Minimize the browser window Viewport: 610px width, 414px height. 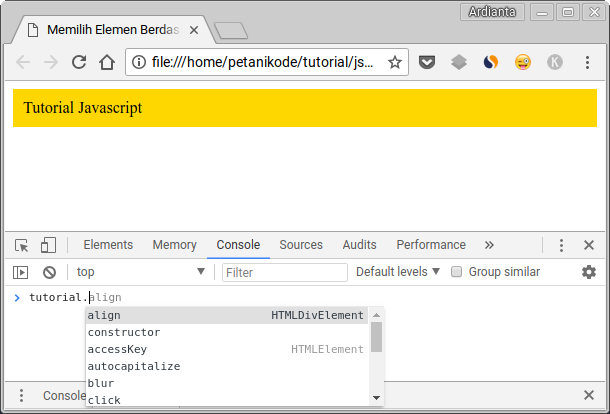click(x=542, y=12)
